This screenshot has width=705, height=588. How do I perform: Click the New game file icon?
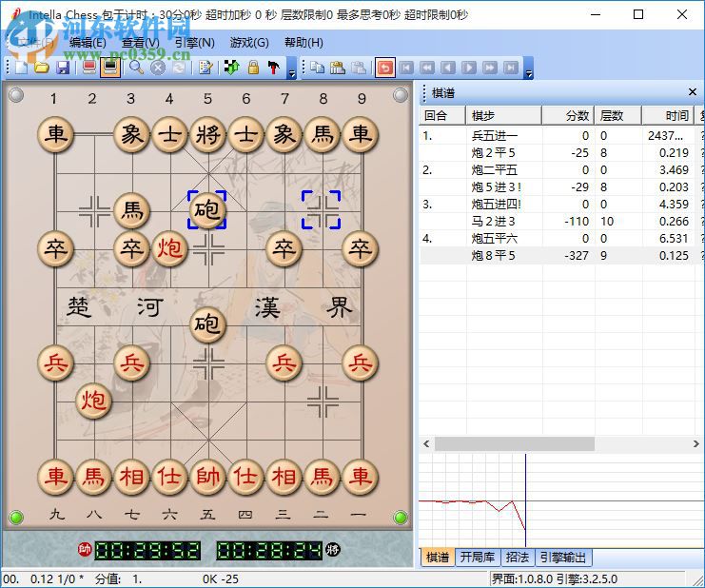point(21,68)
